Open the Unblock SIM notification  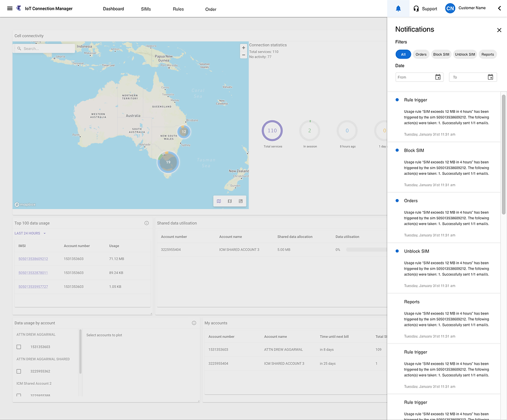tap(444, 268)
